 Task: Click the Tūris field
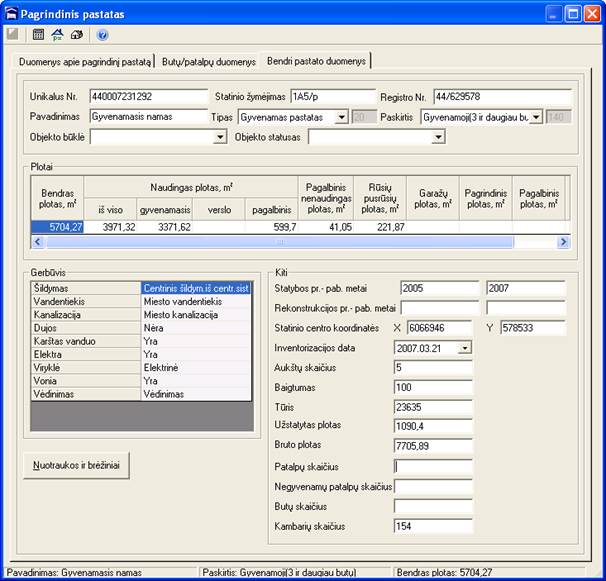[x=433, y=407]
